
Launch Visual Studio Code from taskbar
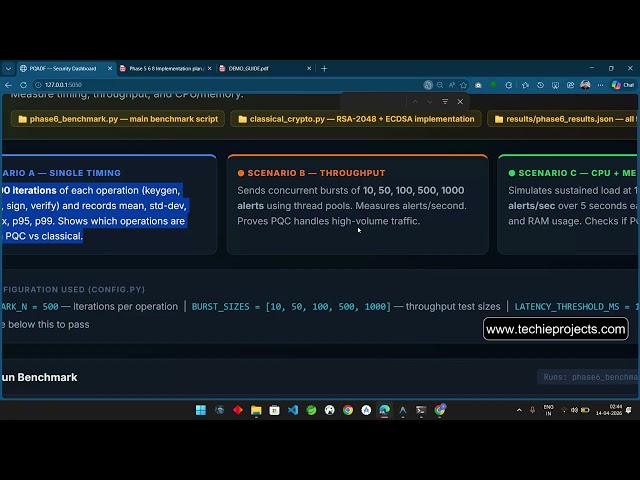(293, 410)
